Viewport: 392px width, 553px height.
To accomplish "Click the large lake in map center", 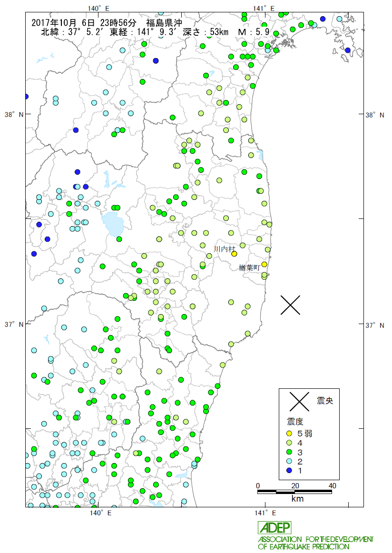I will point(113,224).
